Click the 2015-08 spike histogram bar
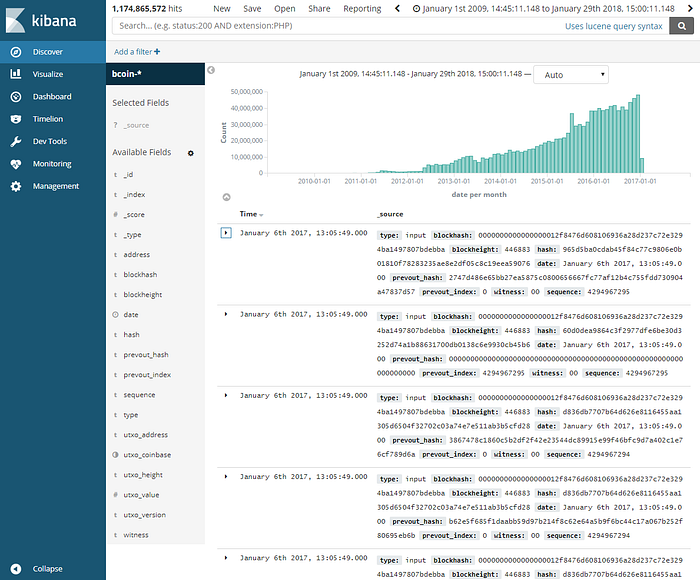 pos(572,143)
